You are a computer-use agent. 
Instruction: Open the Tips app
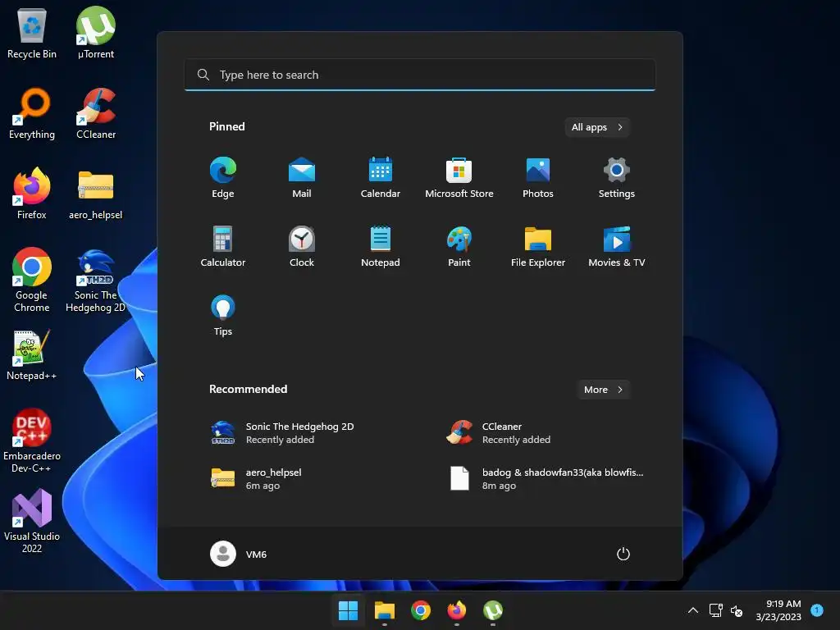click(x=223, y=316)
